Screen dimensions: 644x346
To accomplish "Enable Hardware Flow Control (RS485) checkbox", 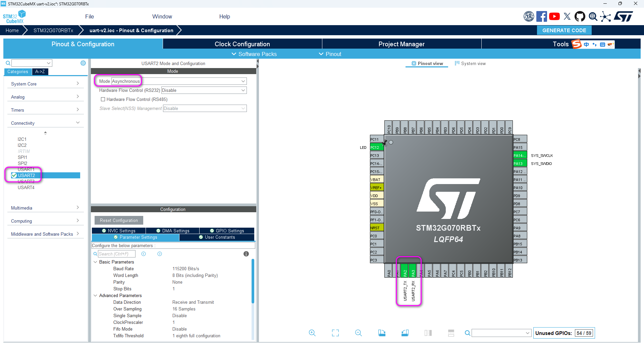I will [103, 99].
